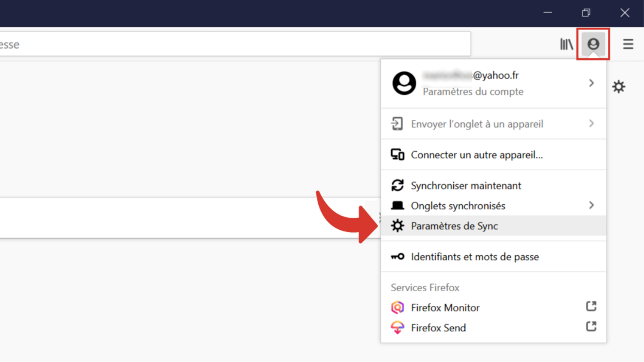Viewport: 644px width, 362px height.
Task: Click the key icon next to Identifiants
Action: (397, 257)
